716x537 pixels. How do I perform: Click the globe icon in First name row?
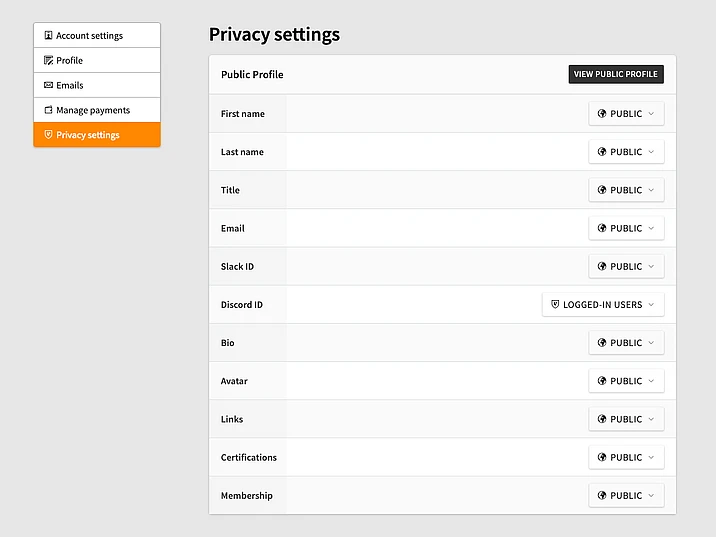click(602, 114)
